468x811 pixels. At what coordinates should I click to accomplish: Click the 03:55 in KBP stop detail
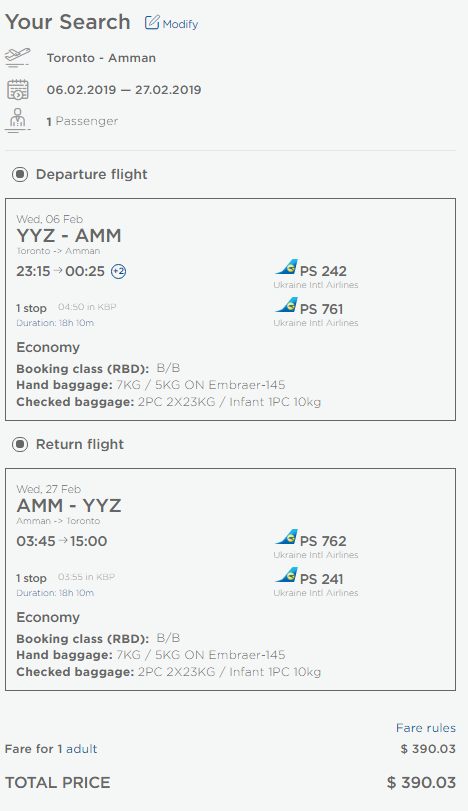tap(86, 577)
